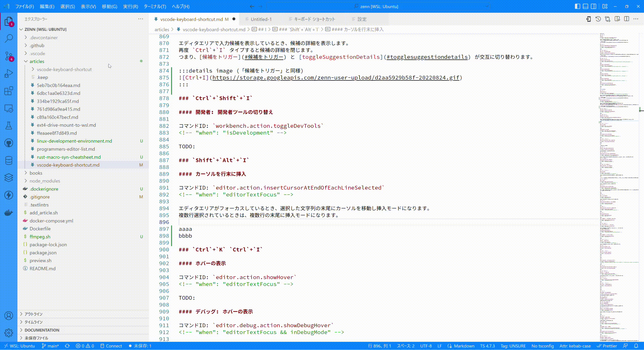Click the notifications bell in status bar
The height and width of the screenshot is (350, 644).
pos(636,346)
